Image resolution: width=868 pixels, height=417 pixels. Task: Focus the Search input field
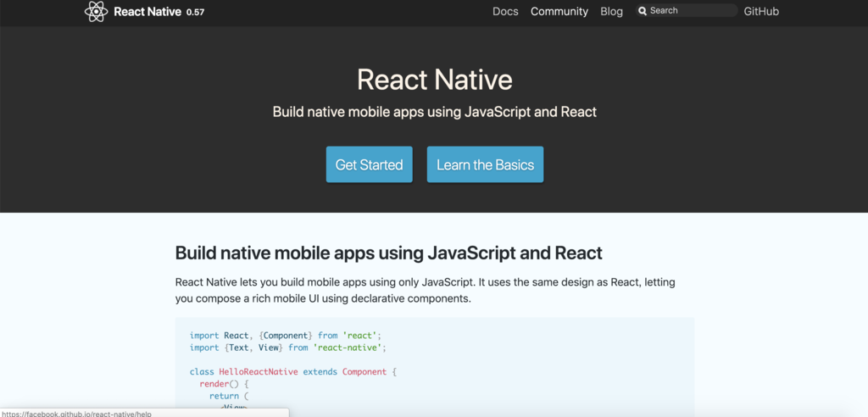pyautogui.click(x=687, y=10)
